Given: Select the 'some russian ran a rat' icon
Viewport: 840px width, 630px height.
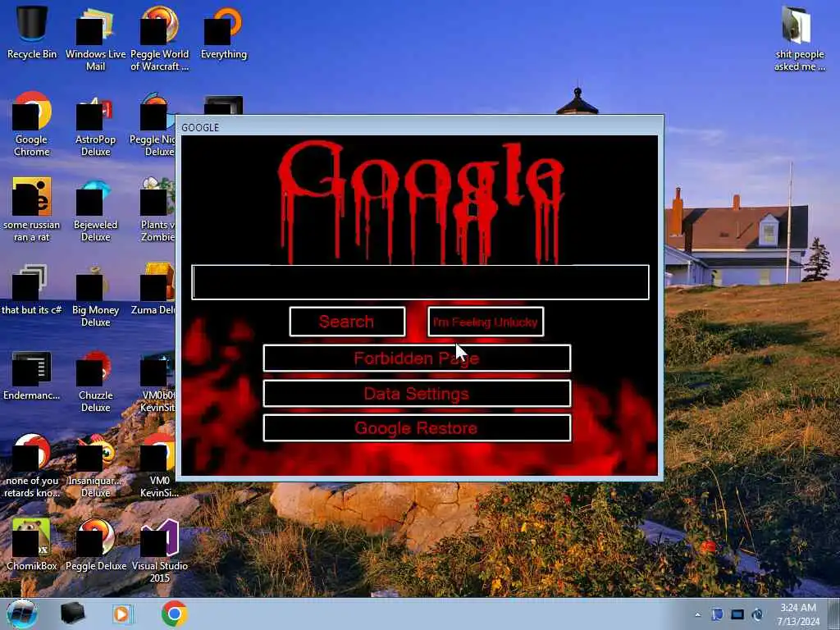Looking at the screenshot, I should [32, 210].
